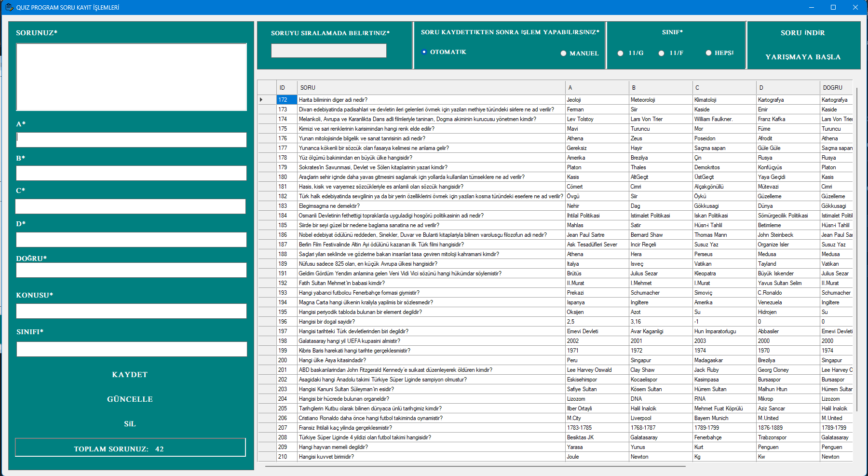The width and height of the screenshot is (868, 476).
Task: Sort the table by ID column header
Action: pos(287,88)
